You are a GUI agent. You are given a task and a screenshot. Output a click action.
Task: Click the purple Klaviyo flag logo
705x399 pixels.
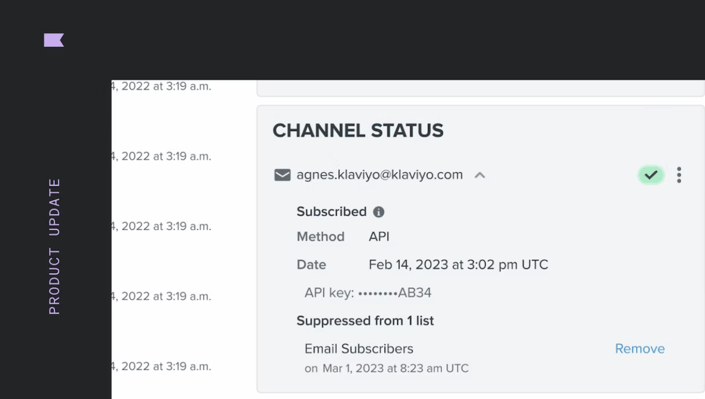pyautogui.click(x=54, y=40)
